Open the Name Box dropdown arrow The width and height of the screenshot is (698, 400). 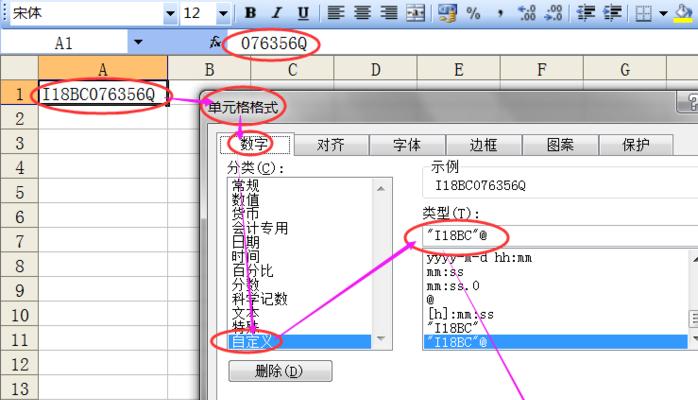click(138, 43)
